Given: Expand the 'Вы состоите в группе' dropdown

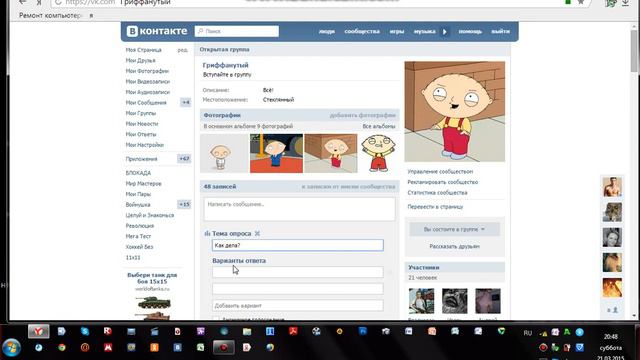Looking at the screenshot, I should (x=454, y=229).
